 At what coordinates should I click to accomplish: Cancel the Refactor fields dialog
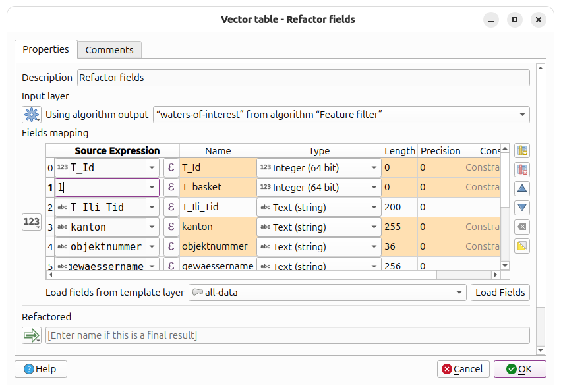[463, 369]
